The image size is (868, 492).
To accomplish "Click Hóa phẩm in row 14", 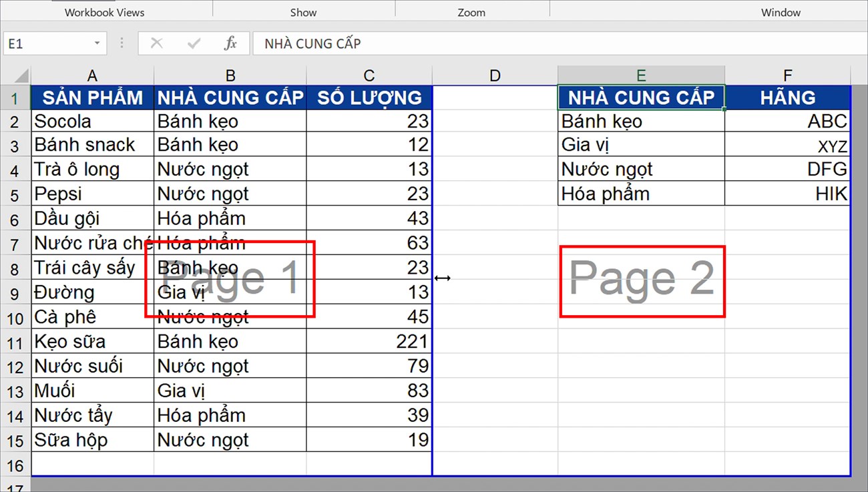I will [230, 415].
